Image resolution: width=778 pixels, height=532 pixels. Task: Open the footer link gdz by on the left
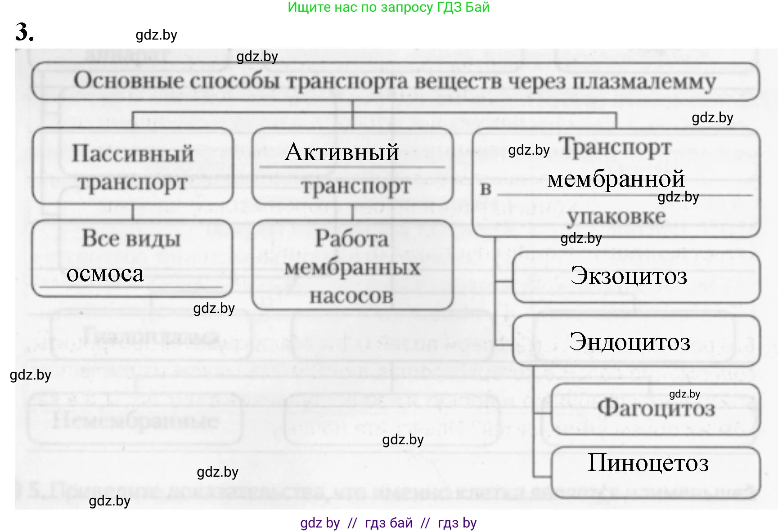point(320,523)
